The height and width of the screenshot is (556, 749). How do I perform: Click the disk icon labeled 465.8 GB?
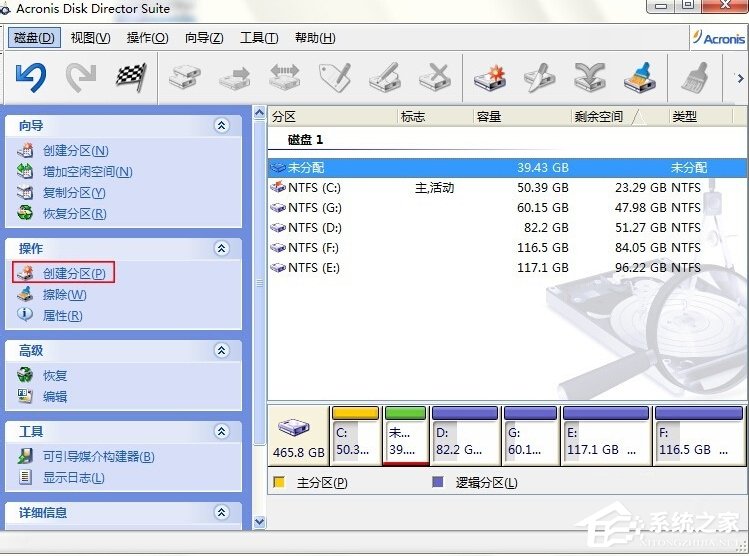pos(299,432)
